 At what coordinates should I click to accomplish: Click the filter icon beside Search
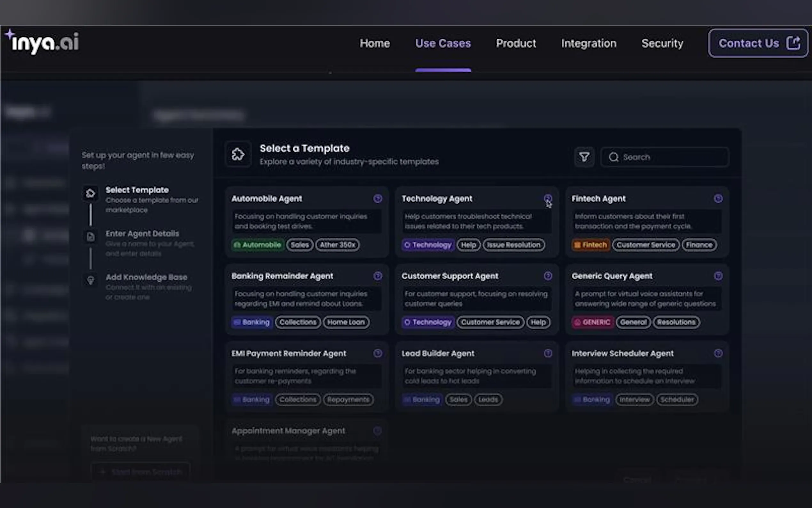coord(584,157)
